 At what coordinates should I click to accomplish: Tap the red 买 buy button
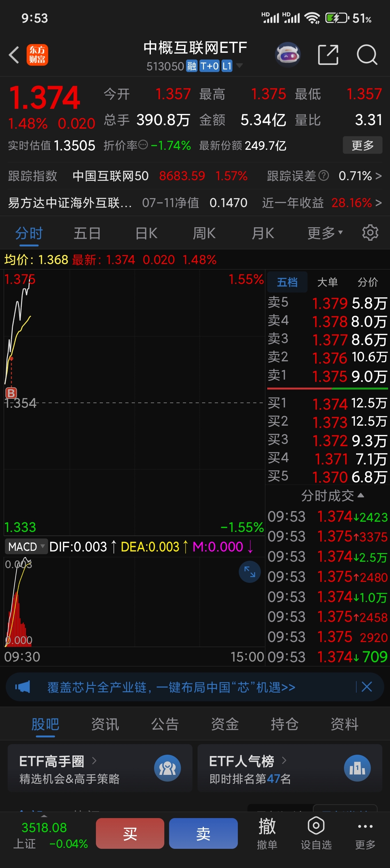pos(130,833)
